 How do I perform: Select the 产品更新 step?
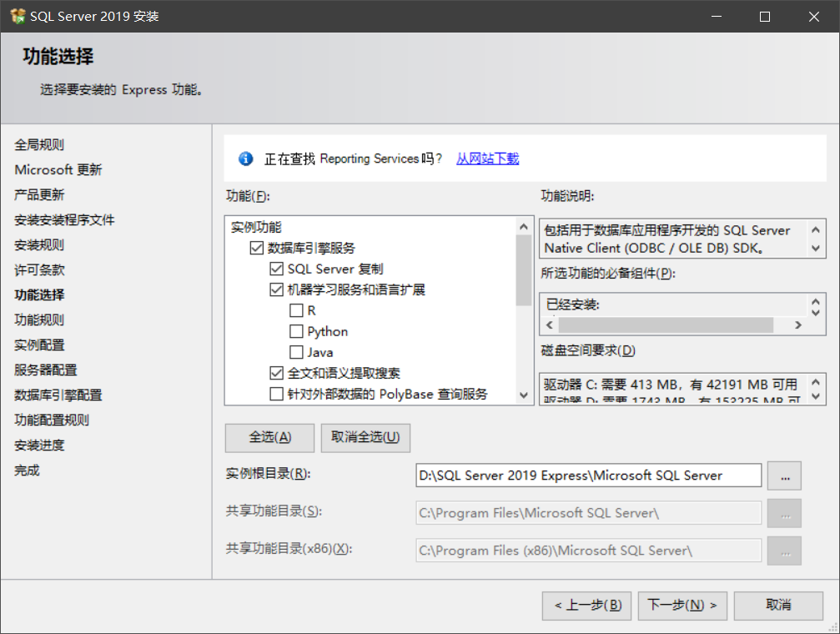click(39, 194)
